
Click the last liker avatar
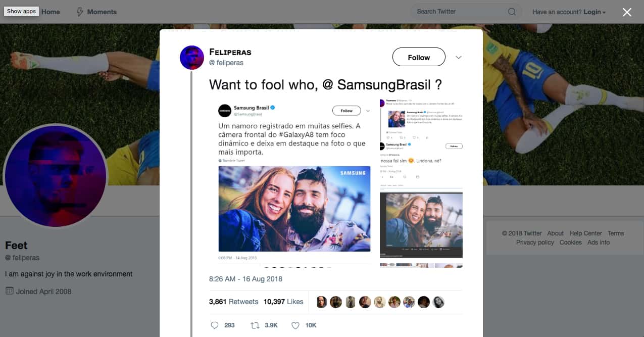click(x=438, y=302)
